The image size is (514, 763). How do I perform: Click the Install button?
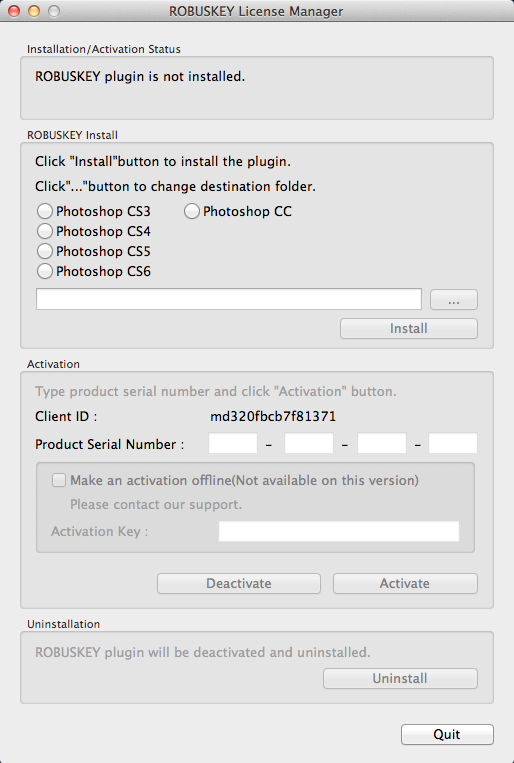[409, 328]
